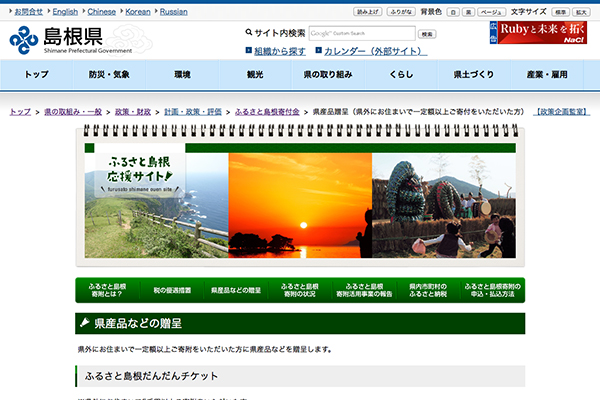The image size is (600, 400).
Task: Switch to the Korean version
Action: pos(138,12)
